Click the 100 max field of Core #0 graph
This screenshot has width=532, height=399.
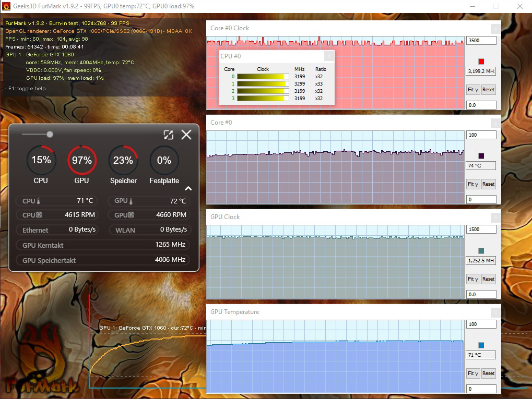[481, 135]
